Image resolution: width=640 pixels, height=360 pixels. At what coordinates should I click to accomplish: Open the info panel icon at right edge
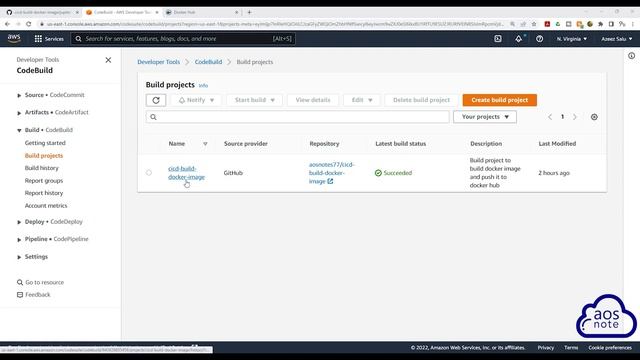point(631,56)
